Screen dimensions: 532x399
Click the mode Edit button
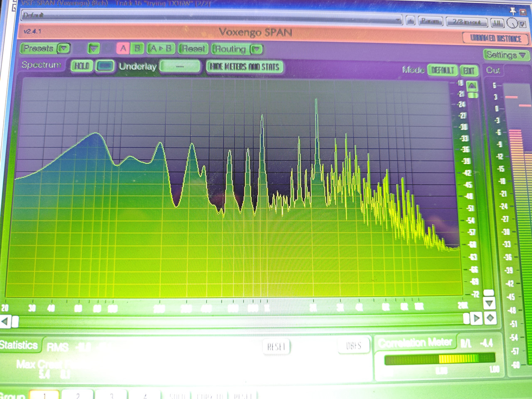click(469, 71)
